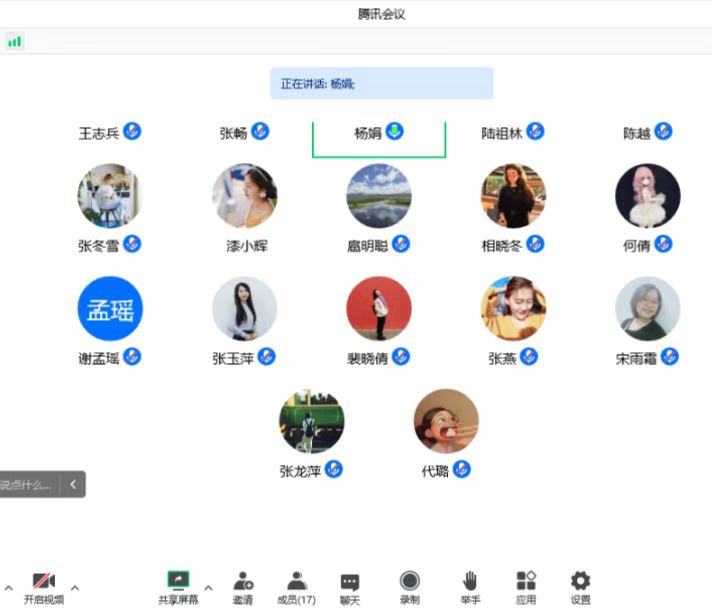Image resolution: width=712 pixels, height=612 pixels.
Task: Open the 邀请 invite panel
Action: [243, 581]
